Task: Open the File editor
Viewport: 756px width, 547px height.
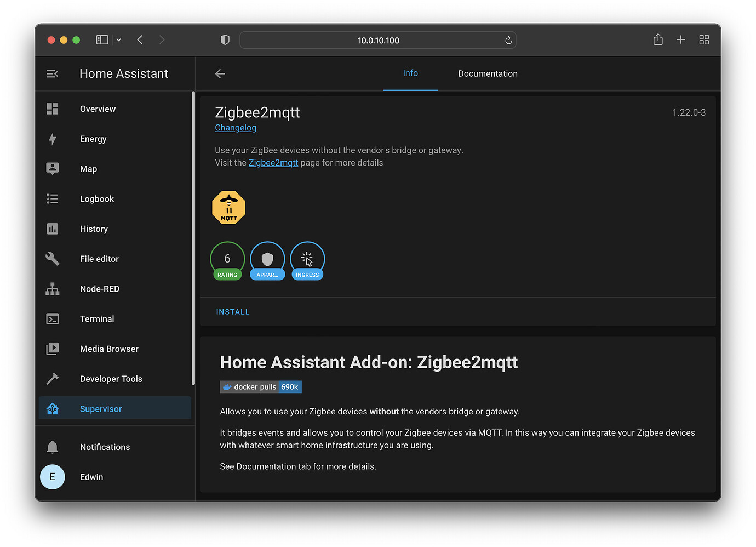Action: (x=99, y=259)
